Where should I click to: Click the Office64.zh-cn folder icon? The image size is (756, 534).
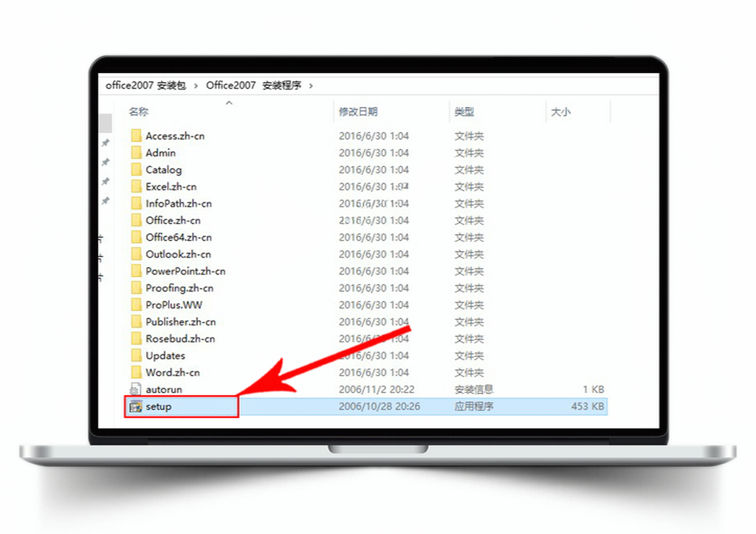136,237
